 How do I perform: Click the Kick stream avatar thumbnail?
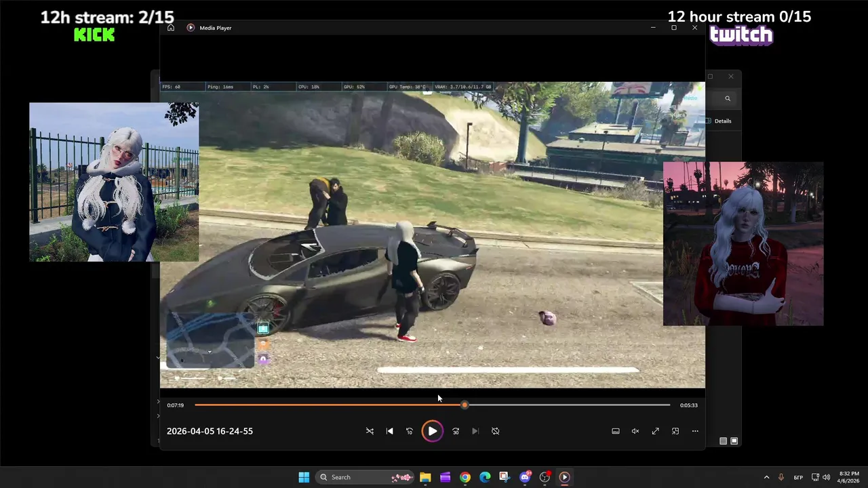click(x=114, y=182)
